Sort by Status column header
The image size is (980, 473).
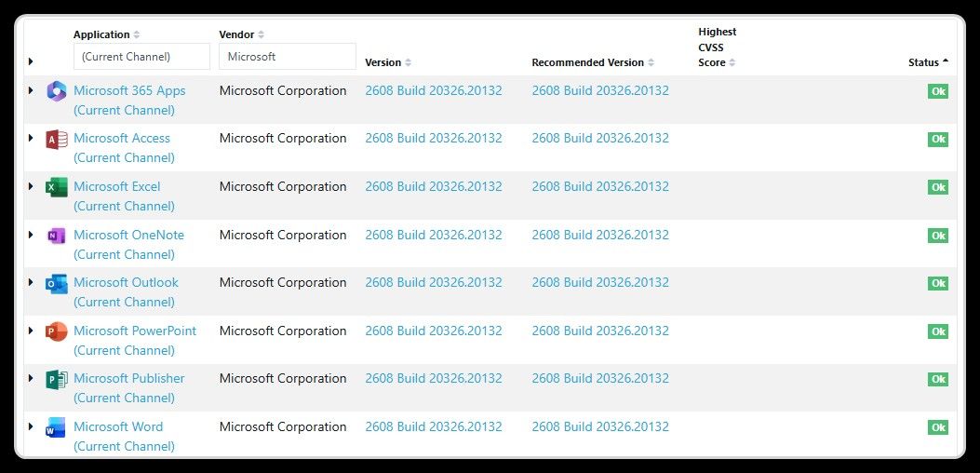[928, 62]
